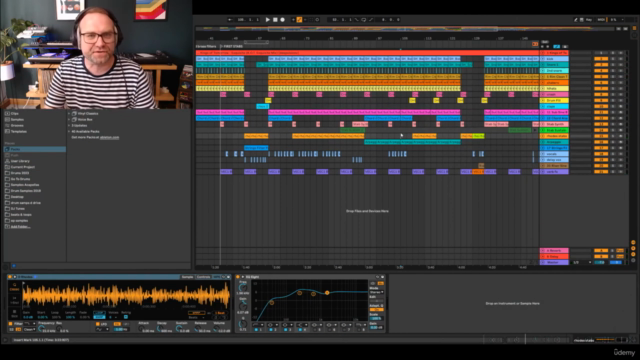Mute hihats track via its activator button

601,89
